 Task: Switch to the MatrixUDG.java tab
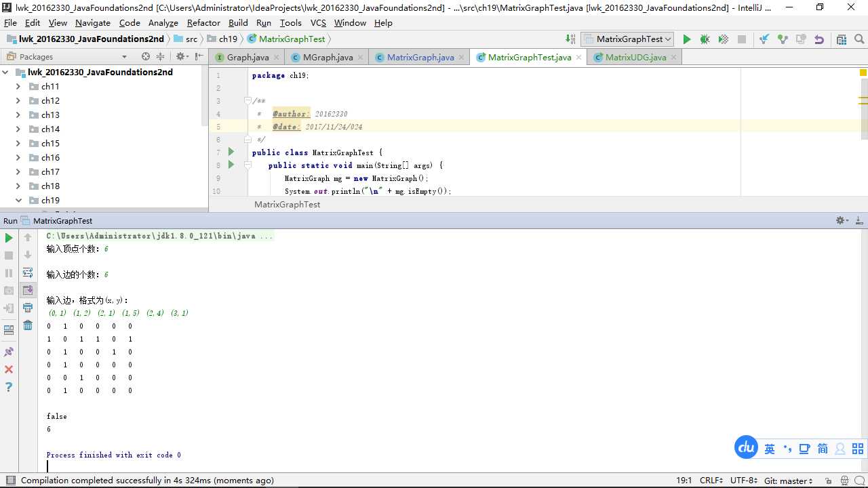[635, 58]
